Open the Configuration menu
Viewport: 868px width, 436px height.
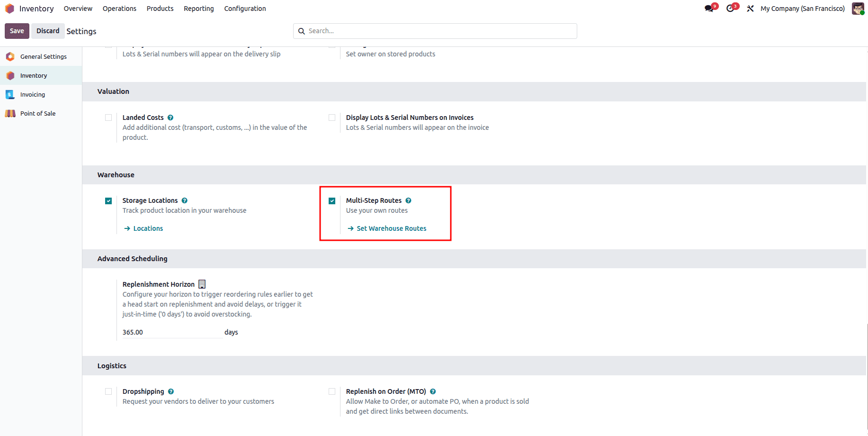click(245, 9)
